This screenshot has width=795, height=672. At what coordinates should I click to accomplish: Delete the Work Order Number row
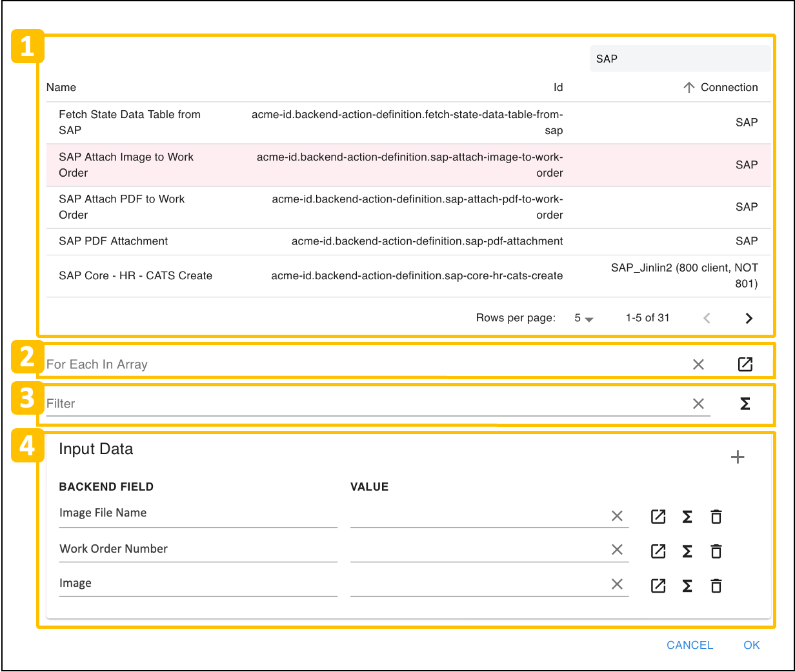pos(716,551)
